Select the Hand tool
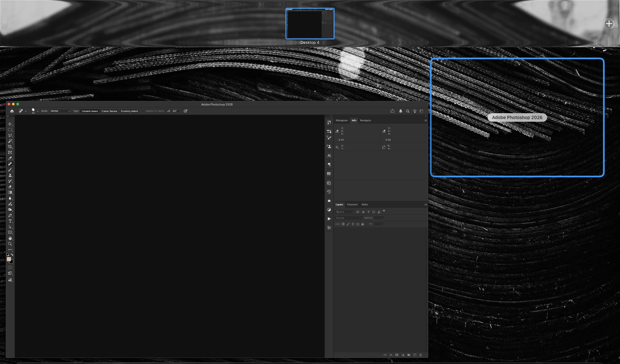The width and height of the screenshot is (620, 364). pyautogui.click(x=10, y=238)
